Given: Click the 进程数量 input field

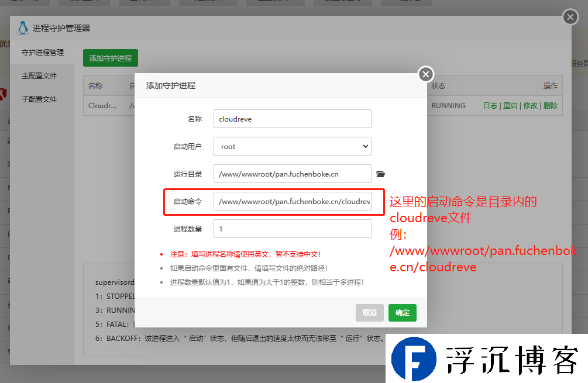Looking at the screenshot, I should click(292, 229).
